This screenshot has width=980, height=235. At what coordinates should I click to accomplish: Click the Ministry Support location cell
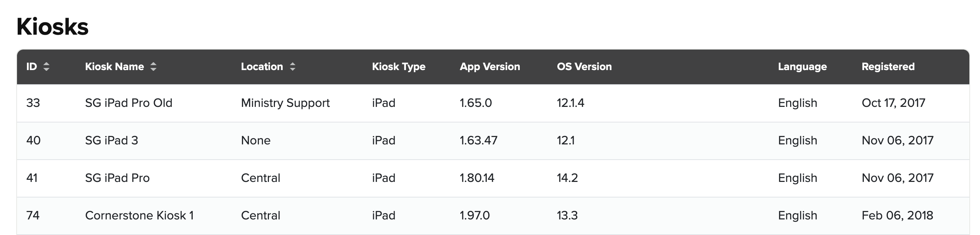pyautogui.click(x=285, y=103)
